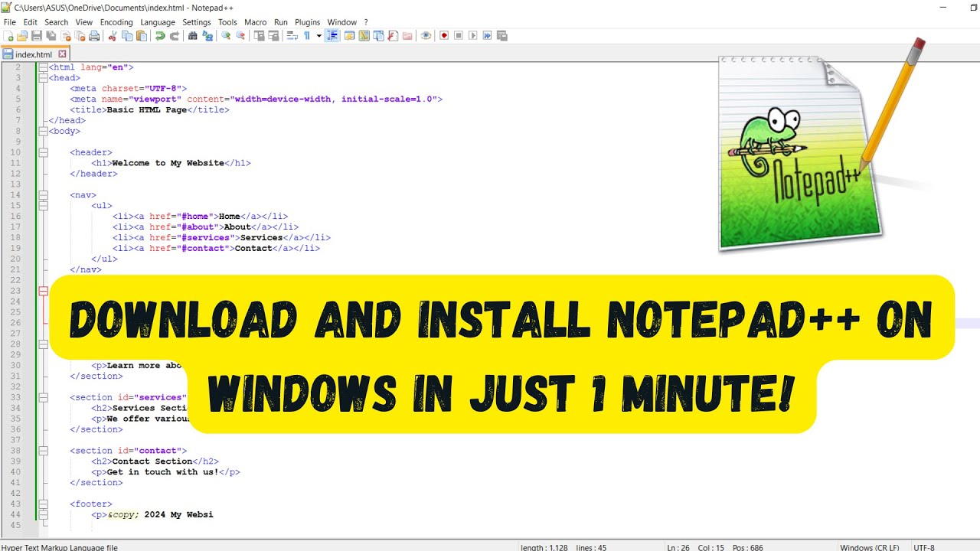Toggle the indent guide toolbar button
This screenshot has height=551, width=980.
click(332, 35)
